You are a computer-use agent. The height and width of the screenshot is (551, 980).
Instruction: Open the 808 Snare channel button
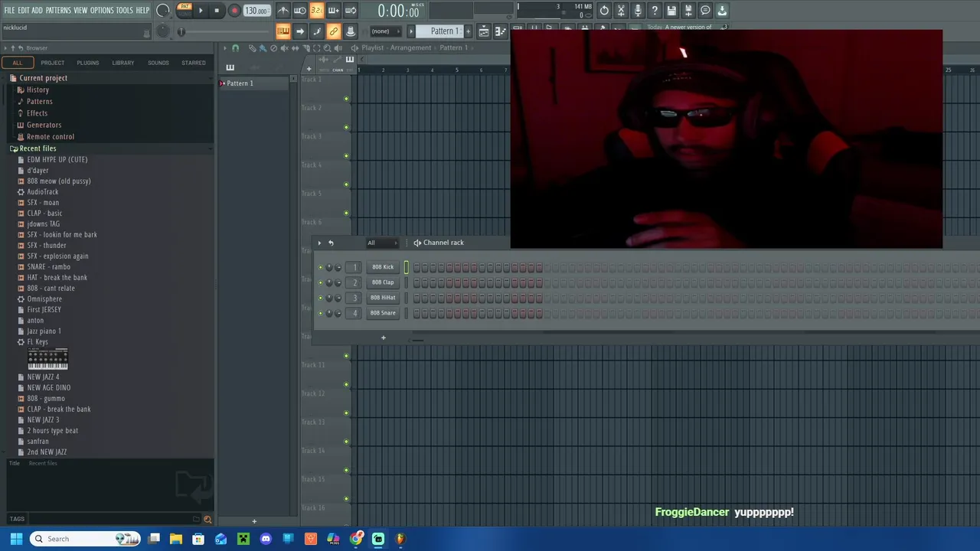(x=383, y=313)
